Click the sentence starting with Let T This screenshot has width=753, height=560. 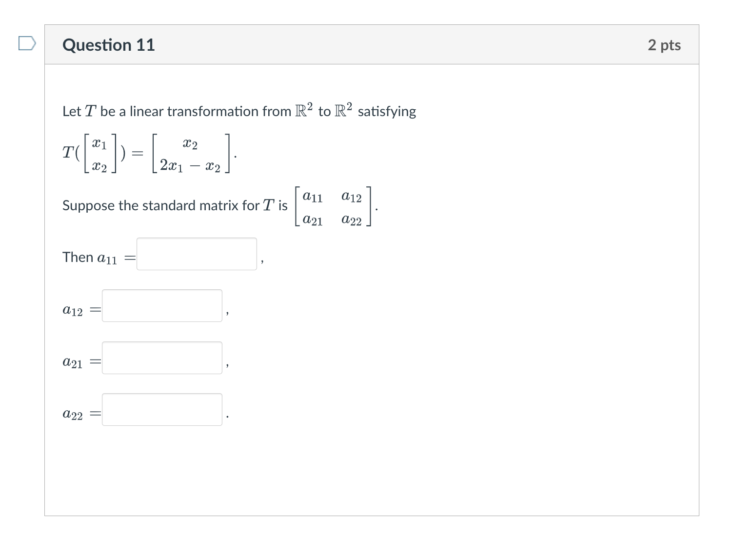[239, 111]
